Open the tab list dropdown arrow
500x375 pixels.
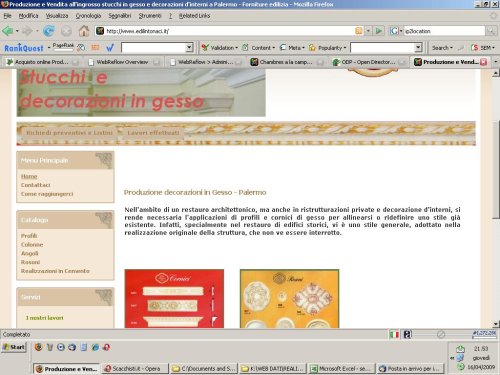(495, 62)
